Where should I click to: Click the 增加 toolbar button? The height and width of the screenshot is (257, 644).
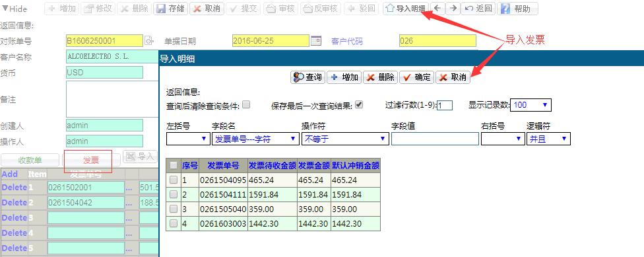coord(61,9)
